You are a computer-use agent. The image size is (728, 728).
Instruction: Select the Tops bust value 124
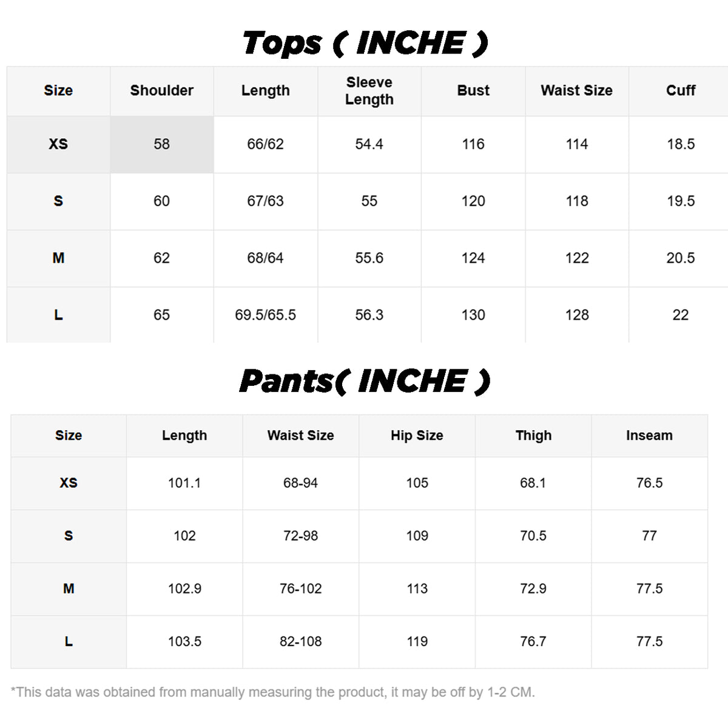coord(473,258)
